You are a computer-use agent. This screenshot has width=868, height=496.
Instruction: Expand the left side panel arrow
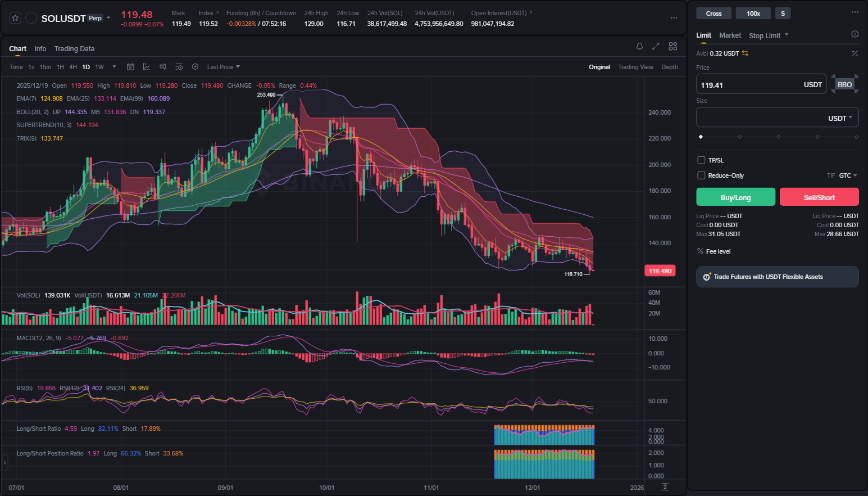pyautogui.click(x=5, y=463)
